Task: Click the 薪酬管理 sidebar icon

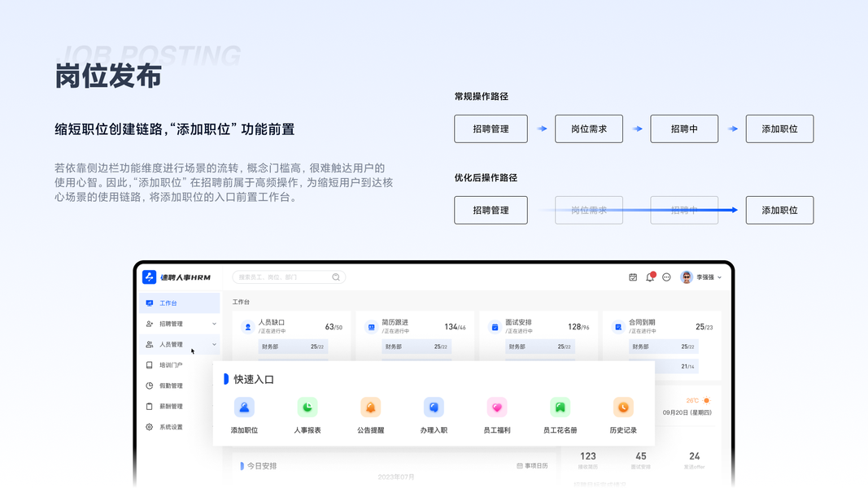Action: point(150,406)
